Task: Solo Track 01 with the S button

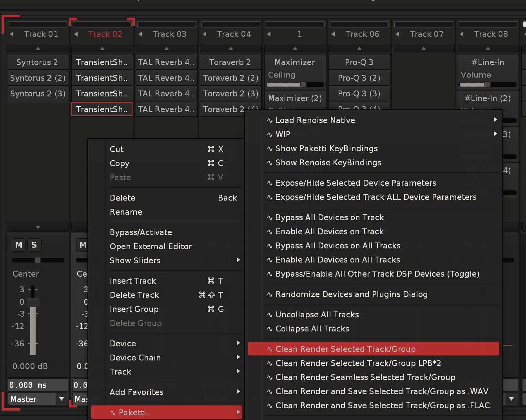Action: (34, 245)
